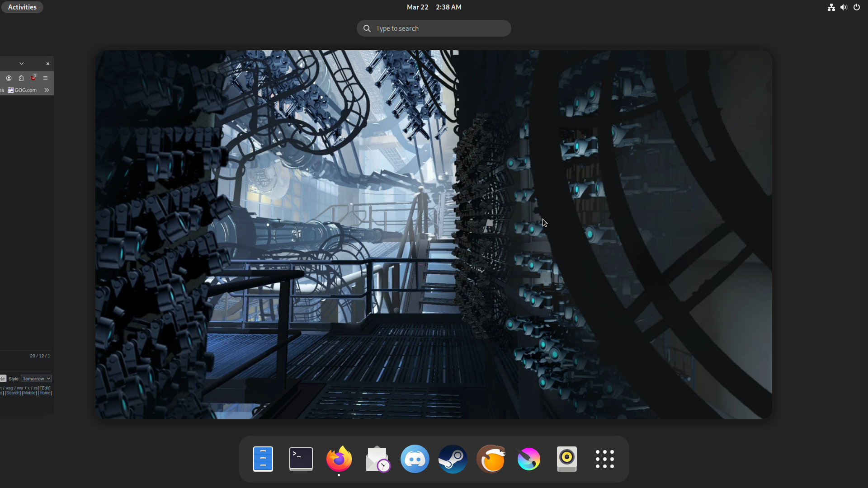Close the Firefox window with X button
868x488 pixels.
coord(48,64)
